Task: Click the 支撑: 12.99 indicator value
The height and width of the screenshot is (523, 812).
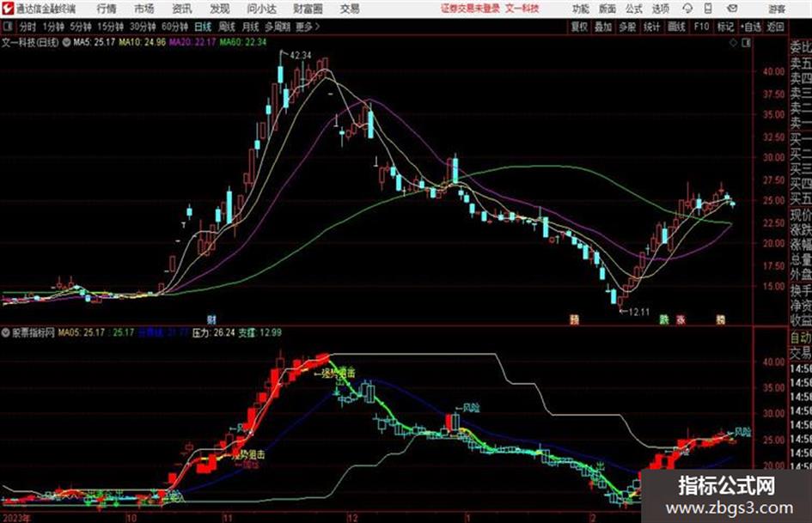Action: tap(260, 332)
